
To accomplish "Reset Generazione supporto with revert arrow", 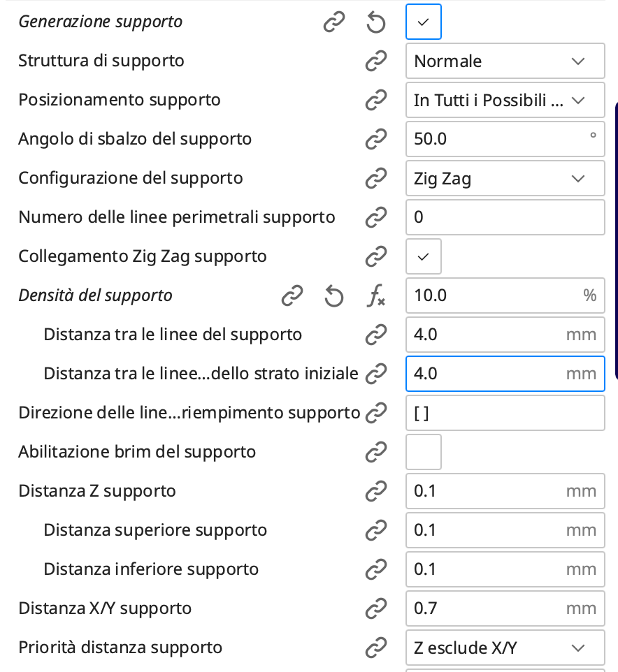I will (x=376, y=22).
